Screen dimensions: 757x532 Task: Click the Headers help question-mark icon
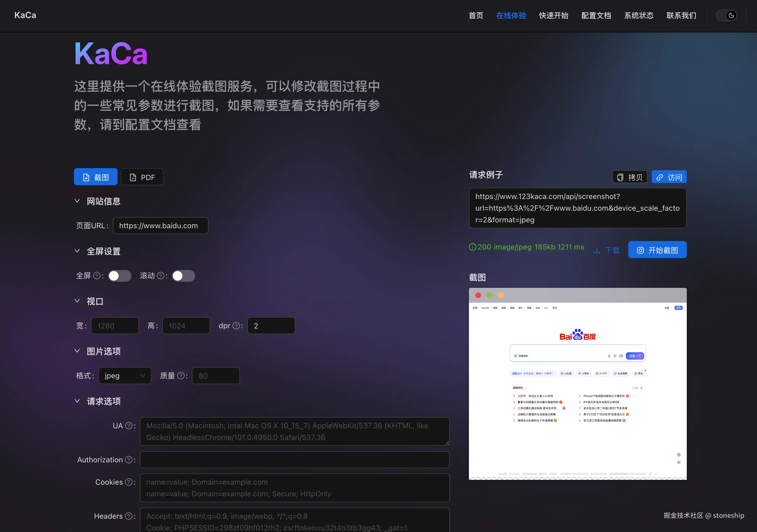tap(129, 516)
